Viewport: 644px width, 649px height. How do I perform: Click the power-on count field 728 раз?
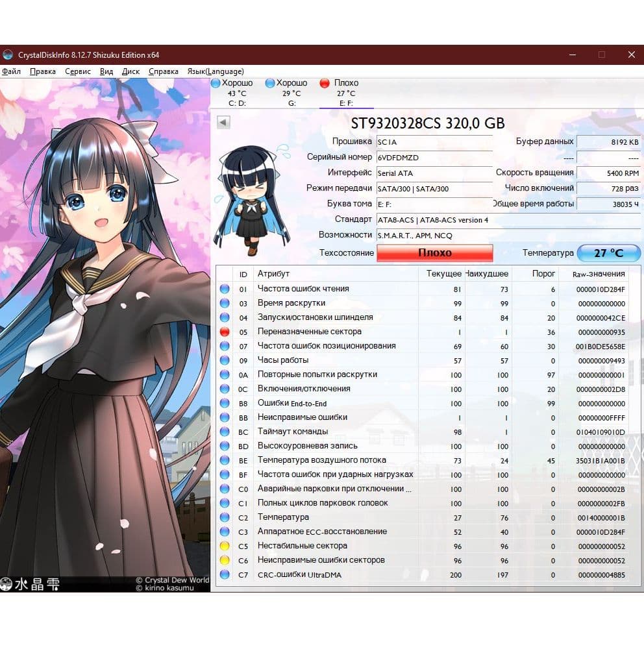(608, 189)
